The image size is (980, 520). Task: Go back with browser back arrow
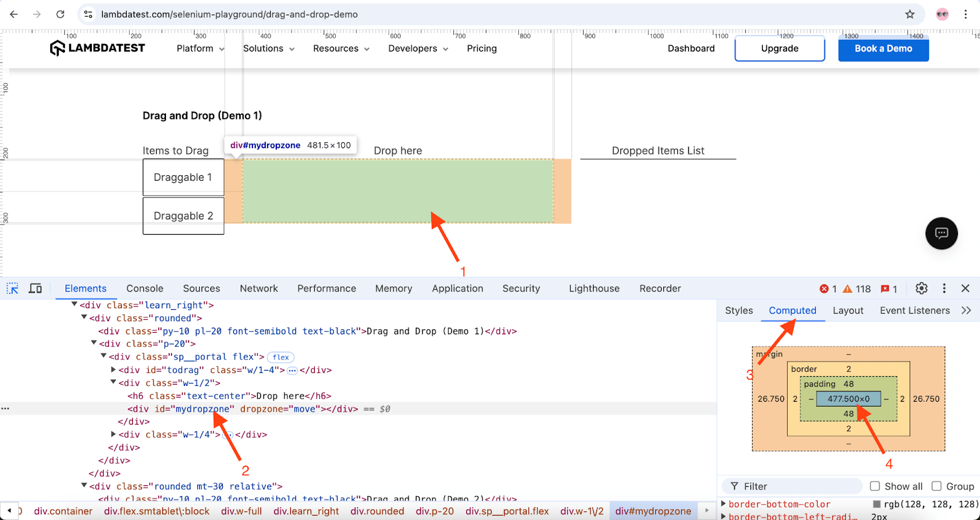(x=14, y=14)
